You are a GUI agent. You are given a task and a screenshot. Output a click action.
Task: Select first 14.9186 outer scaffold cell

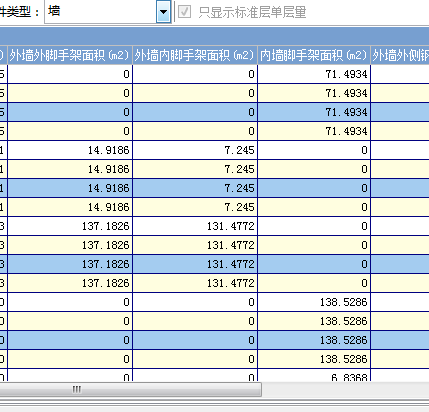70,150
